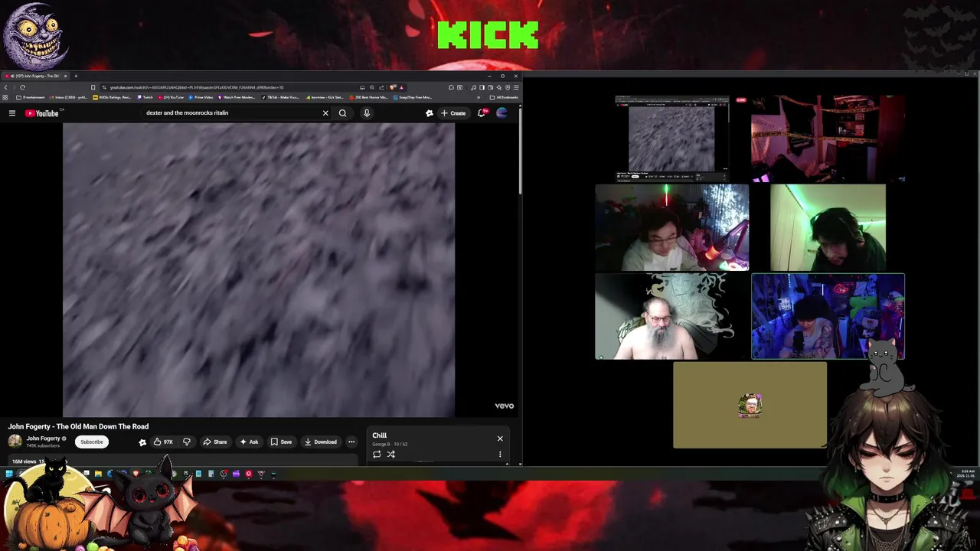Screen dimensions: 980x551
Task: Open the YouTube notifications bell
Action: 482,113
